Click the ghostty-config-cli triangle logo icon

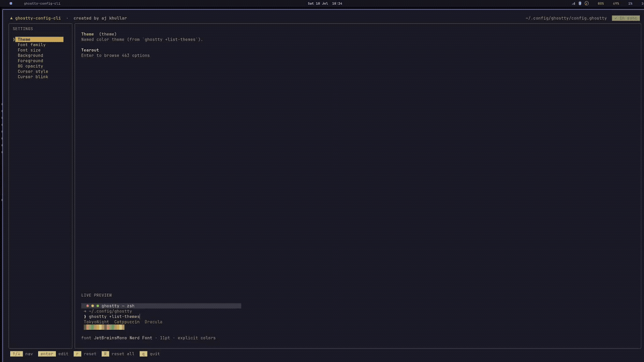[x=11, y=18]
